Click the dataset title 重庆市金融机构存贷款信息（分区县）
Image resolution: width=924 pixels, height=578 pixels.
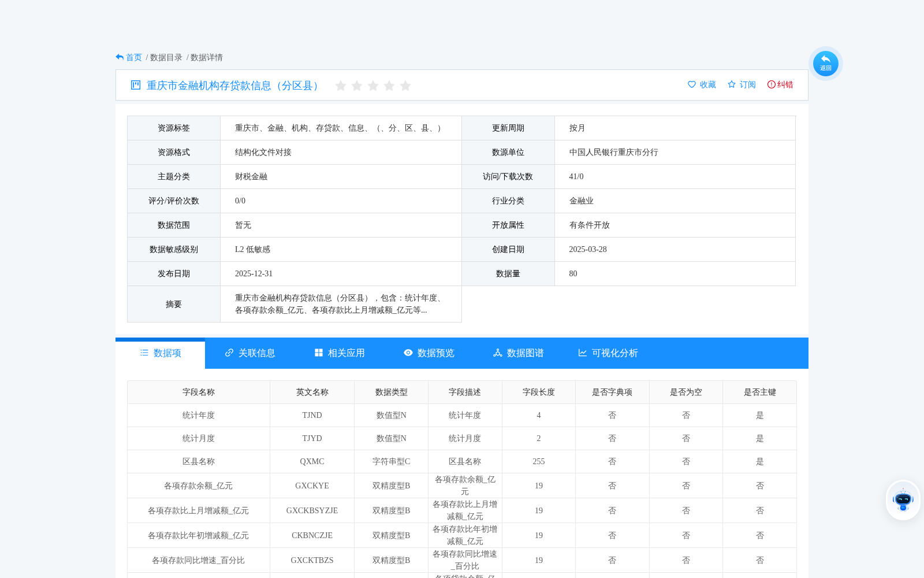(234, 86)
